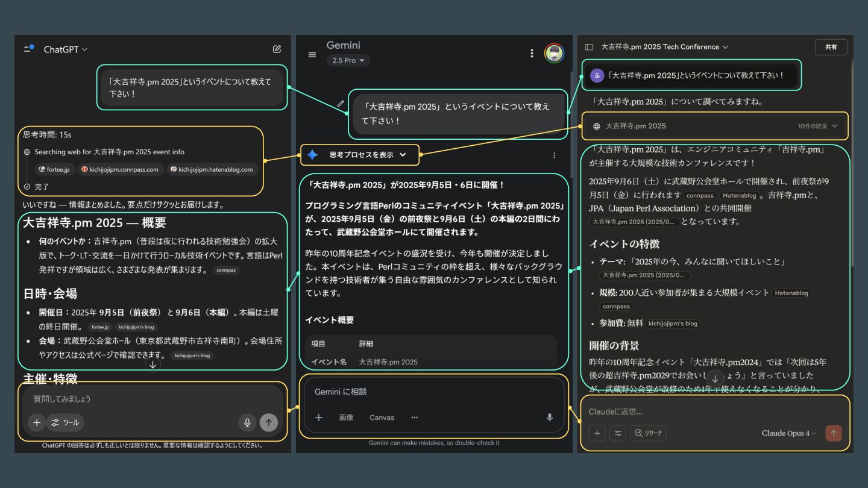Open Claude Opus 4 model dropdown
Screen dimensions: 868x488
click(789, 433)
